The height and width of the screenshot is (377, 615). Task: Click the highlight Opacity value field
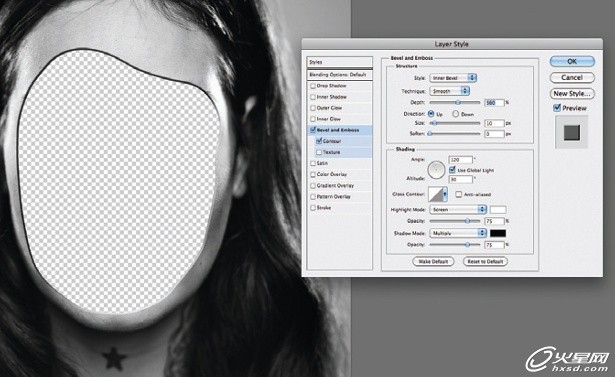(494, 221)
